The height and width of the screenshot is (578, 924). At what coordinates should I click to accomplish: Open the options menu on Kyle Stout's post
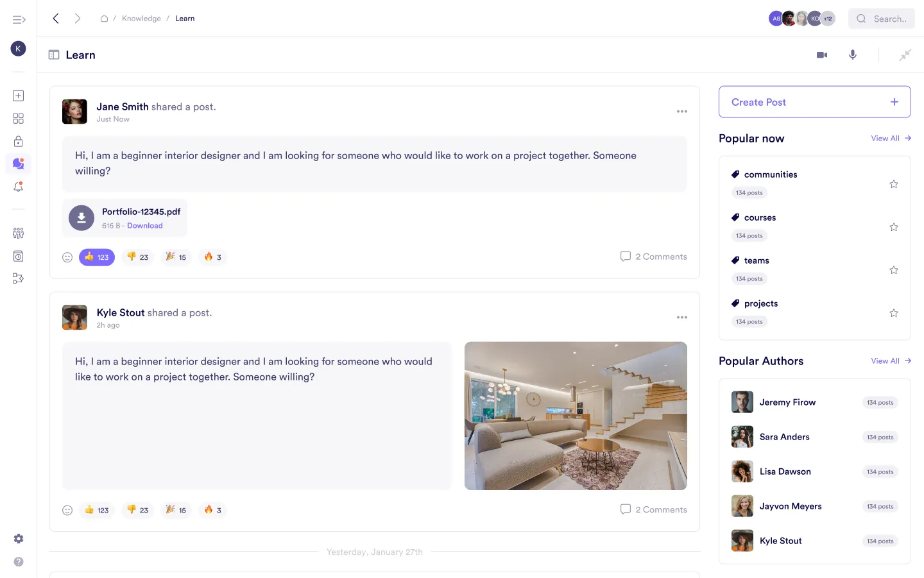tap(682, 317)
